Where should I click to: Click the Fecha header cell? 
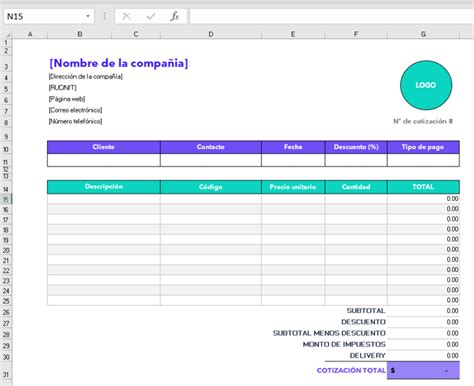click(293, 147)
